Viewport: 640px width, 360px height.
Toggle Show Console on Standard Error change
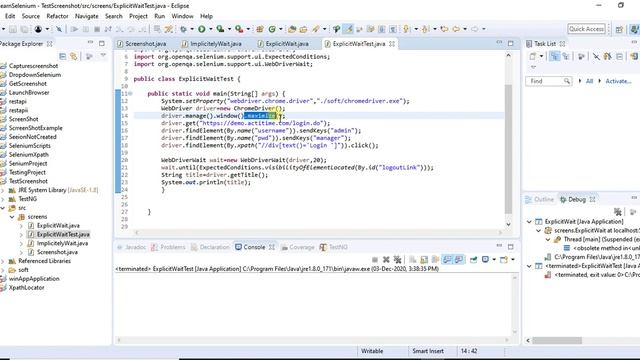(459, 259)
